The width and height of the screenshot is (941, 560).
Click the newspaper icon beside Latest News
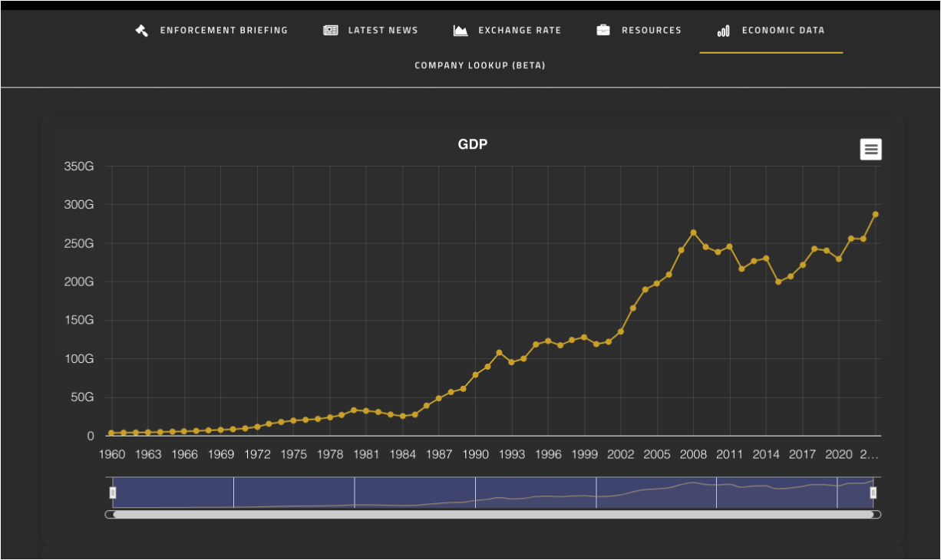(331, 31)
